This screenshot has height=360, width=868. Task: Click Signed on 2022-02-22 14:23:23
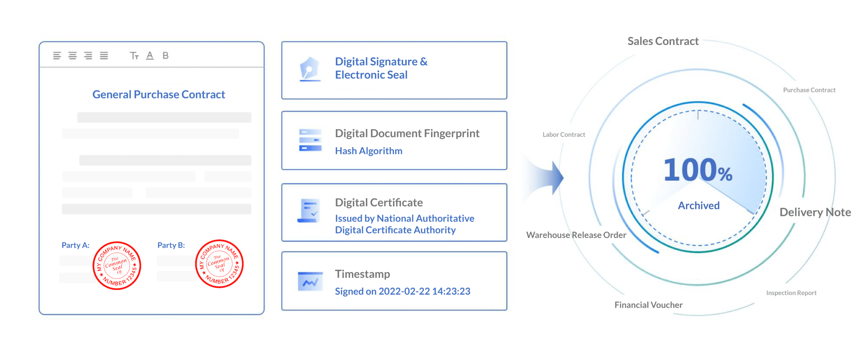click(x=402, y=291)
